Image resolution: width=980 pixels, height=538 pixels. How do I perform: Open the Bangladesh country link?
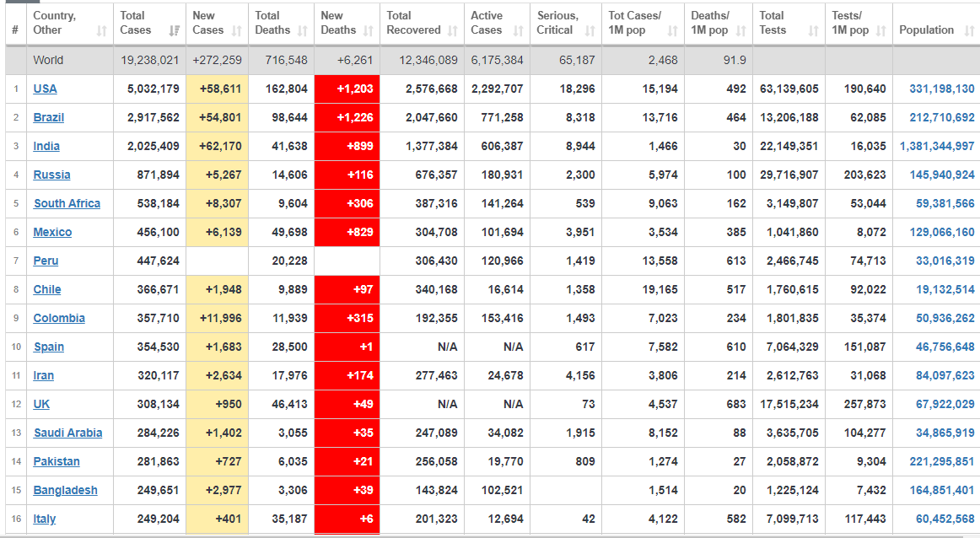pos(66,491)
